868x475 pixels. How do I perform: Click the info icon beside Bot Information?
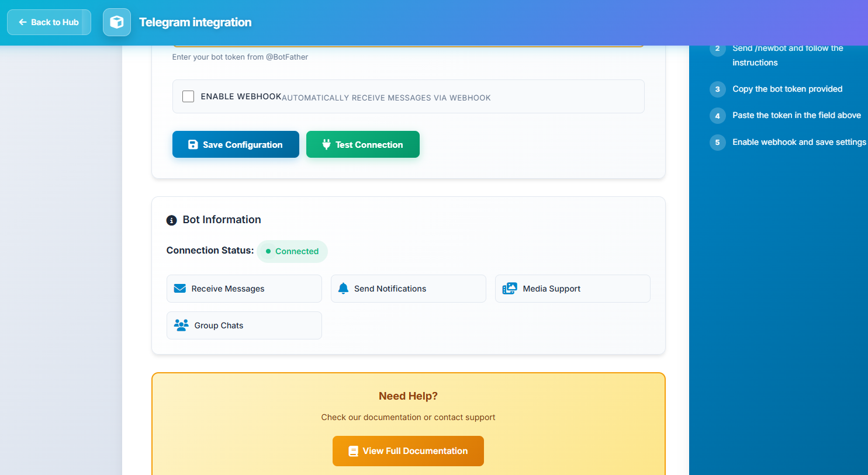(x=171, y=220)
